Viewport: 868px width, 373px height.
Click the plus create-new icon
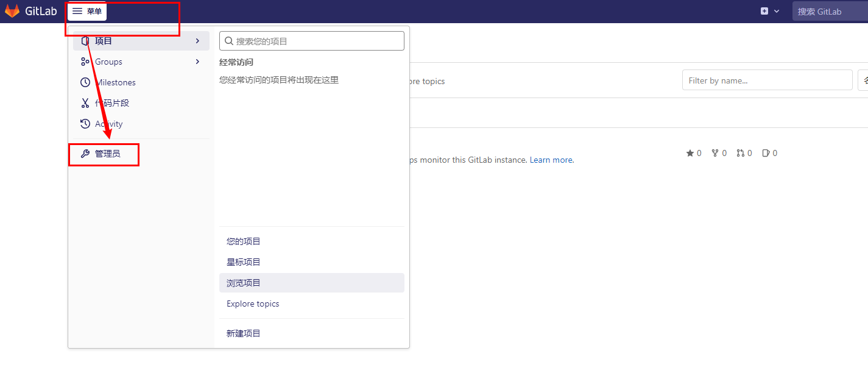[x=764, y=11]
